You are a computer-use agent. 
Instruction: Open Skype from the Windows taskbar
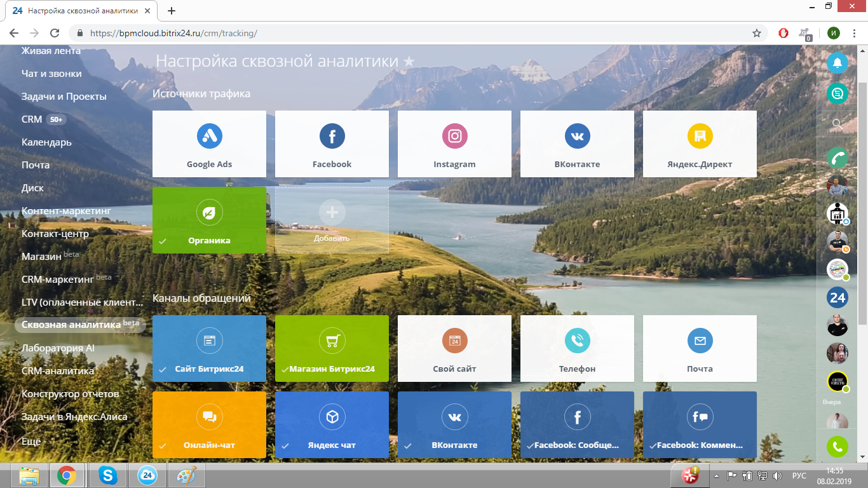(107, 475)
